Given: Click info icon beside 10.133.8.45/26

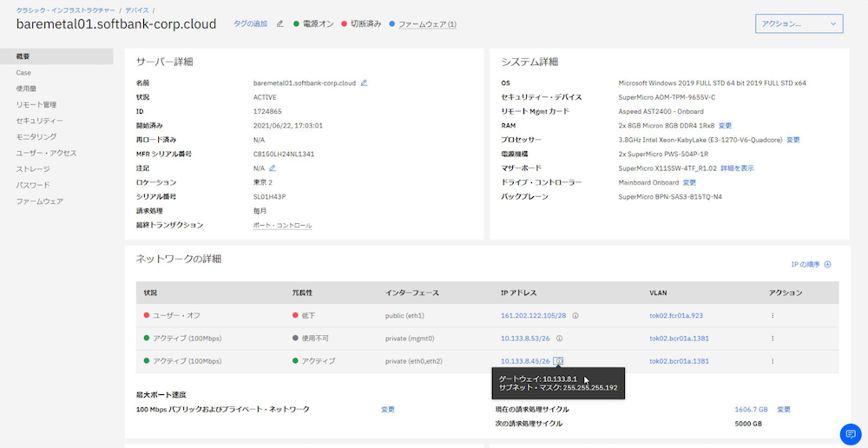Looking at the screenshot, I should click(559, 360).
